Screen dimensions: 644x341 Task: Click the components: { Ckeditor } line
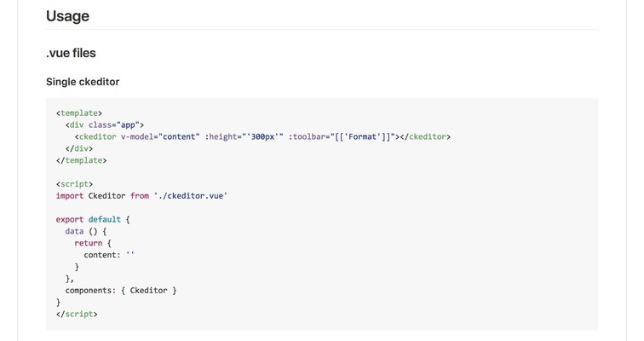(x=121, y=291)
